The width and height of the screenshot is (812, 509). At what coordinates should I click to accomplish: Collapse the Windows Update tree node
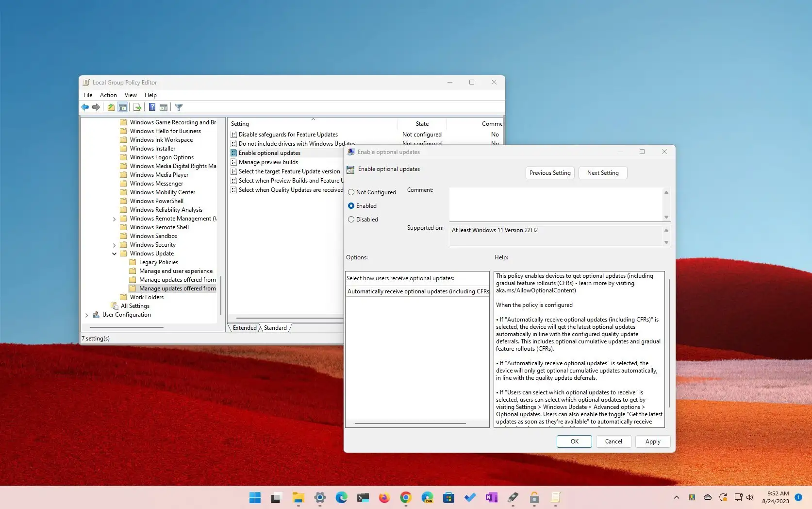[115, 254]
